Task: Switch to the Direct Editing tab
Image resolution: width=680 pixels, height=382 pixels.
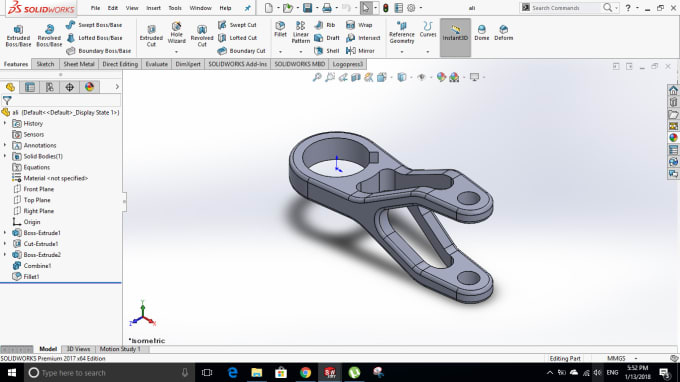Action: pos(120,64)
